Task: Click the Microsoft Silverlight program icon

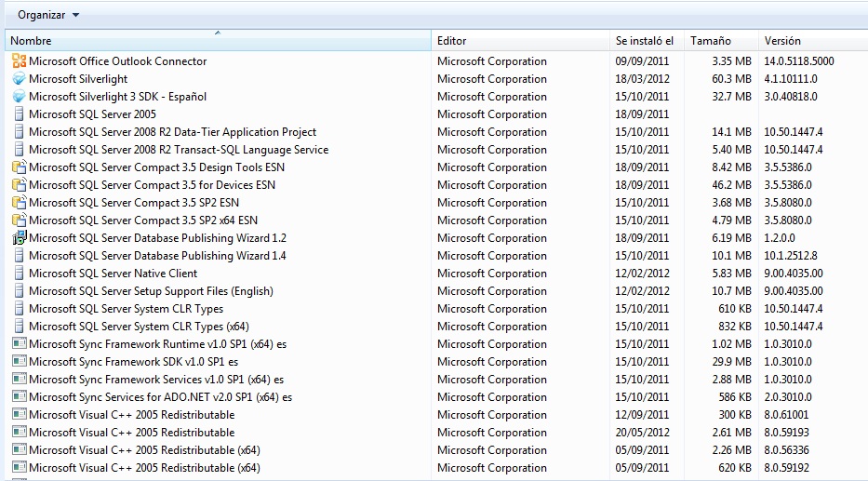Action: tap(20, 78)
